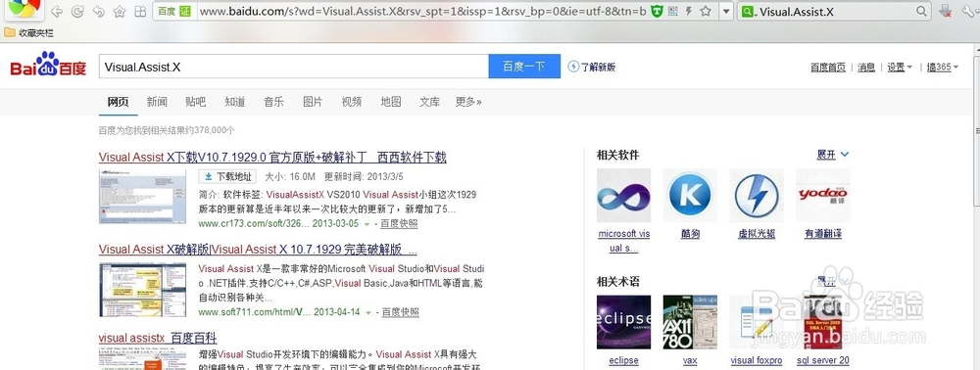Image resolution: width=980 pixels, height=370 pixels.
Task: Click the Microsoft Visual Studio infinity icon
Action: [x=623, y=196]
